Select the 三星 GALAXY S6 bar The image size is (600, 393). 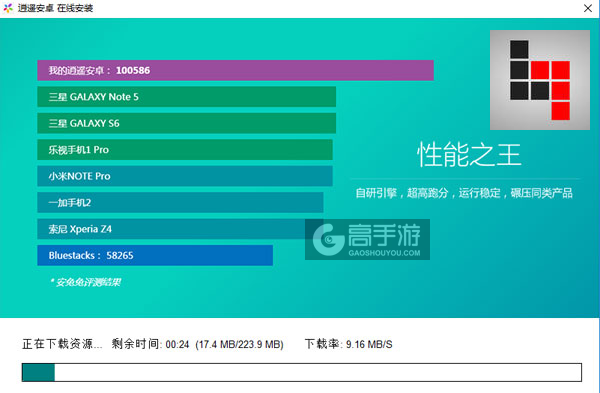point(186,123)
